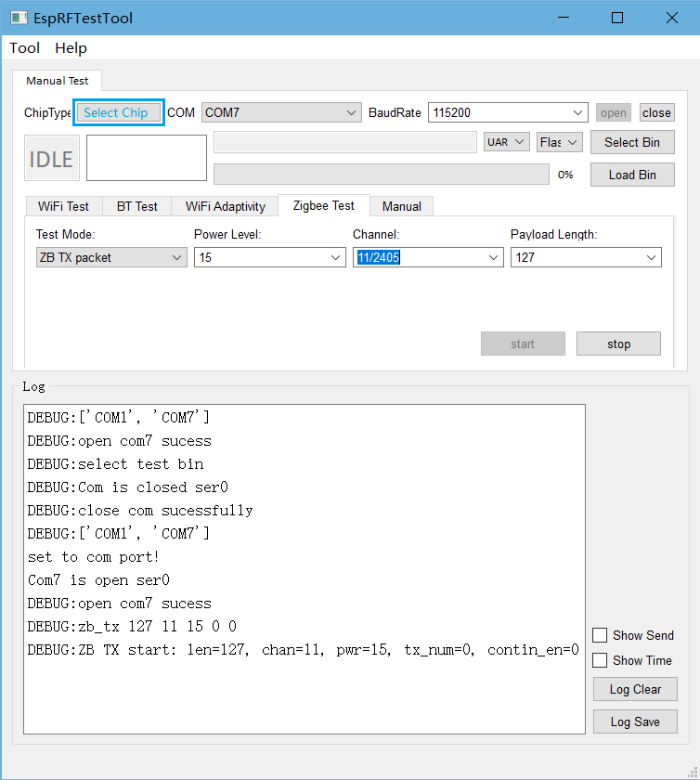Open the Tool menu
Screen dimensions: 700x780
(25, 47)
